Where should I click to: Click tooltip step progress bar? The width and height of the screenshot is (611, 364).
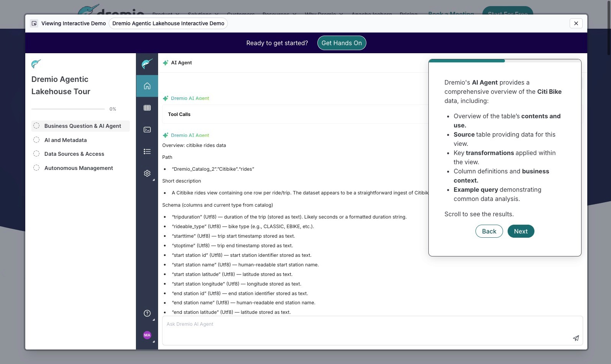coord(505,61)
